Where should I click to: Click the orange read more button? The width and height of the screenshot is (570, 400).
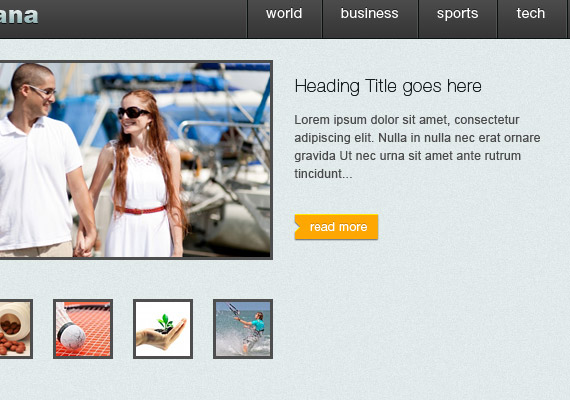(336, 227)
